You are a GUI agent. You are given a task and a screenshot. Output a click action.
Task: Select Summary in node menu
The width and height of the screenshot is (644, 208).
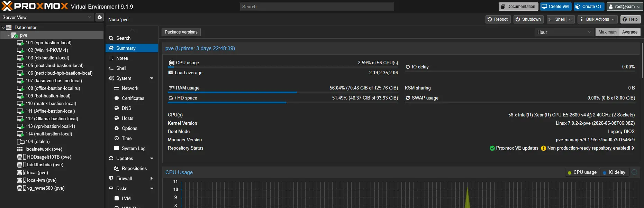[x=131, y=48]
